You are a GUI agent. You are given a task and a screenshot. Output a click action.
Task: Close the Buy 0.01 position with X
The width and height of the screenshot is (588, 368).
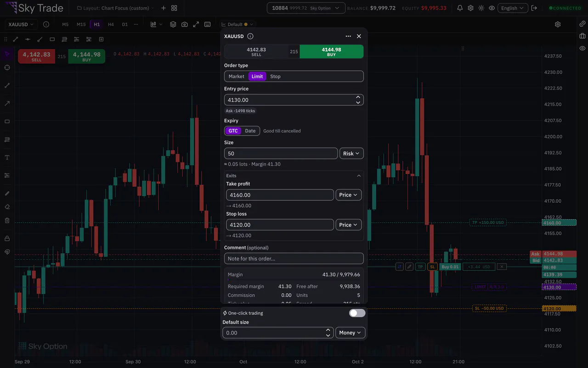502,267
